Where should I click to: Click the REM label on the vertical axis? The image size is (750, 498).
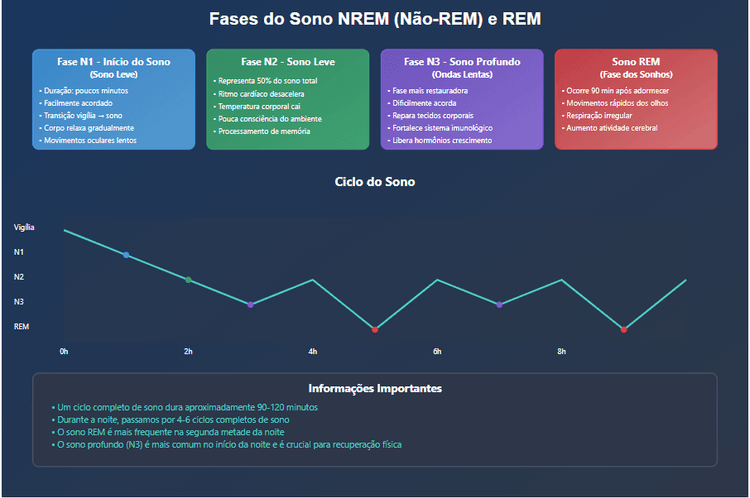pos(22,326)
